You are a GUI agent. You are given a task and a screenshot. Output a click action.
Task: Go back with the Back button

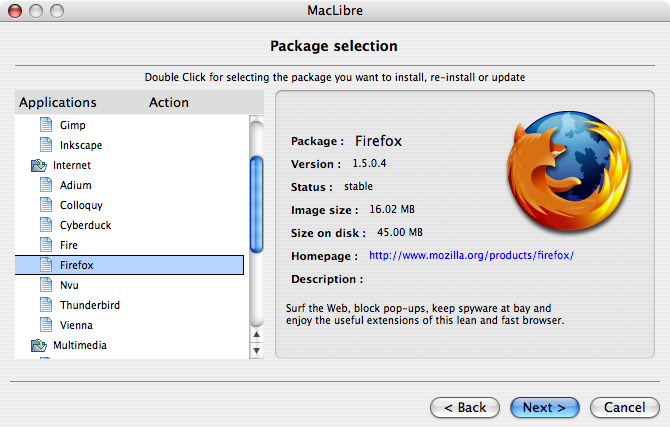pos(465,407)
